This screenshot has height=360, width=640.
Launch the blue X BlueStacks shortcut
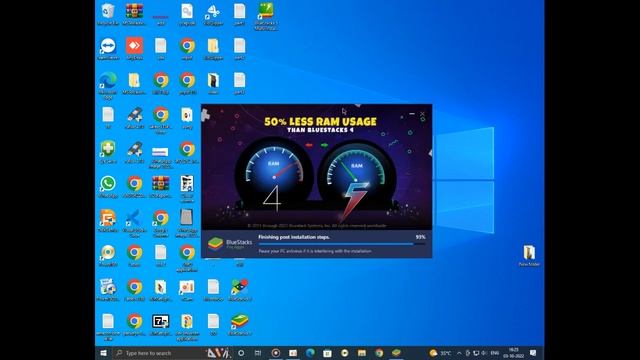pos(133,222)
